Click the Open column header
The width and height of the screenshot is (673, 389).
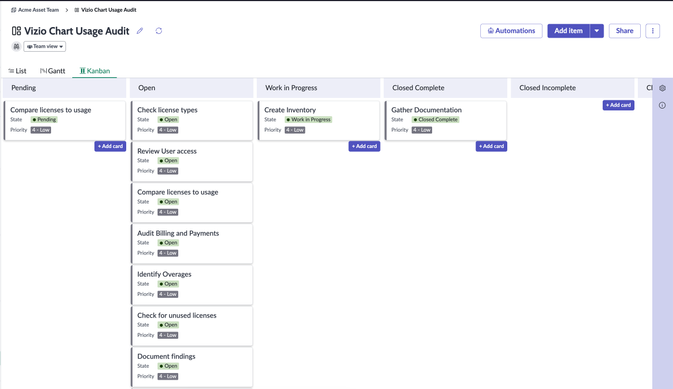tap(192, 88)
